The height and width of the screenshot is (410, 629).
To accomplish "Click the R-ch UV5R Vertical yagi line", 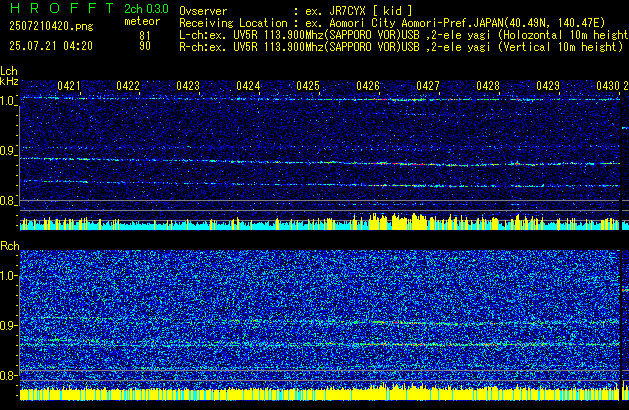I will pyautogui.click(x=401, y=47).
